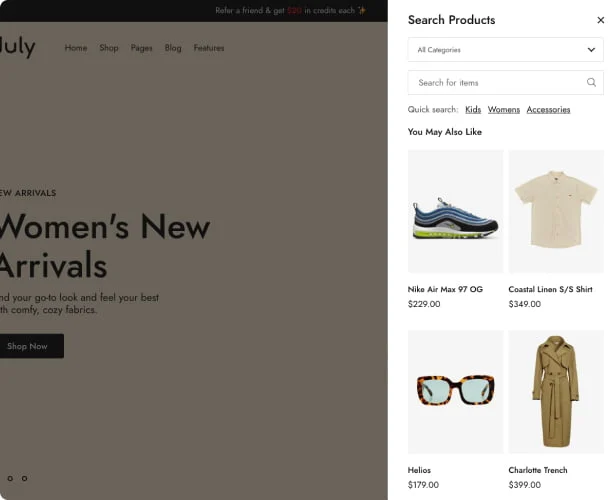Expand the All Categories dropdown chevron

pos(591,50)
